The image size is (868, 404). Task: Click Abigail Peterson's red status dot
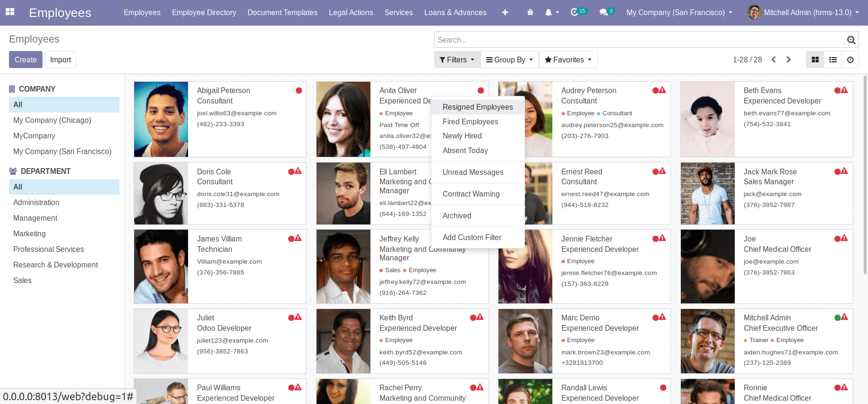click(299, 90)
